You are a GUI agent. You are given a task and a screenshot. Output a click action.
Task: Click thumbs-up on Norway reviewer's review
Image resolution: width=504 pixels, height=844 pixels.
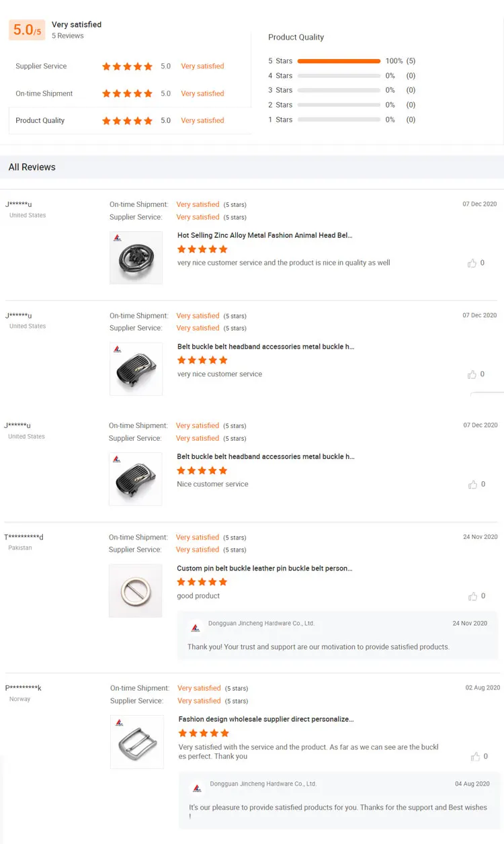click(476, 757)
